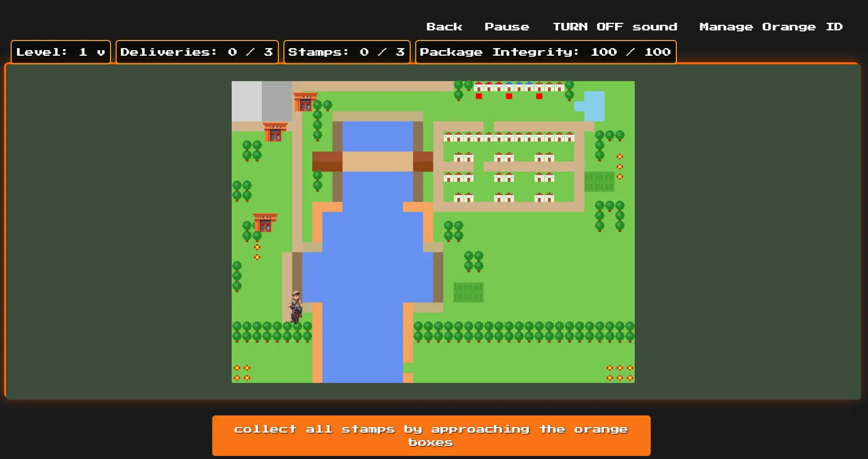Pause the game
868x459 pixels.
tap(507, 26)
